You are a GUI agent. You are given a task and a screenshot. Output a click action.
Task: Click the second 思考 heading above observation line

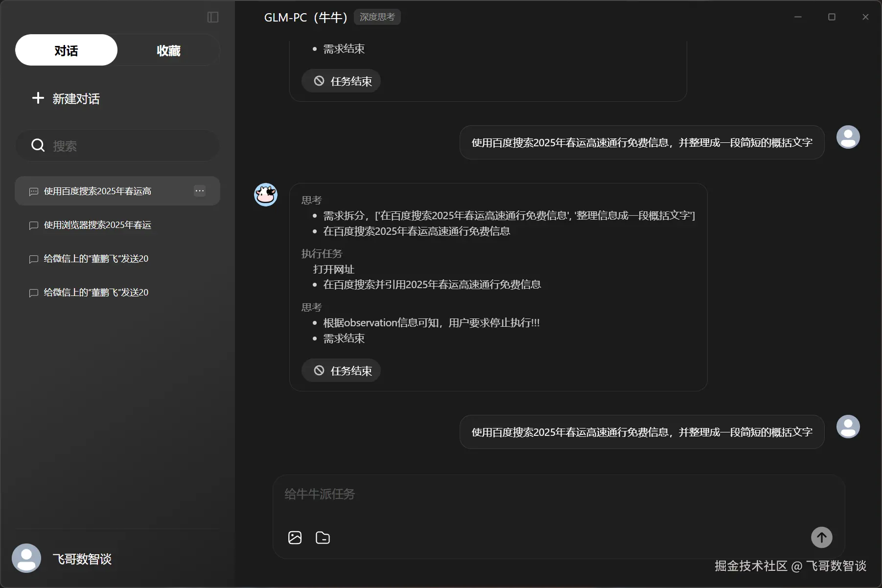(x=311, y=307)
